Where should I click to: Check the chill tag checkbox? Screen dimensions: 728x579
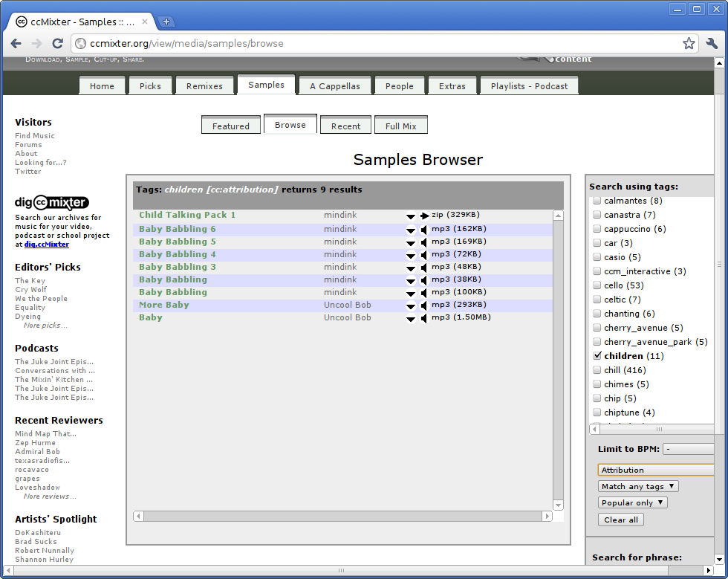click(597, 370)
